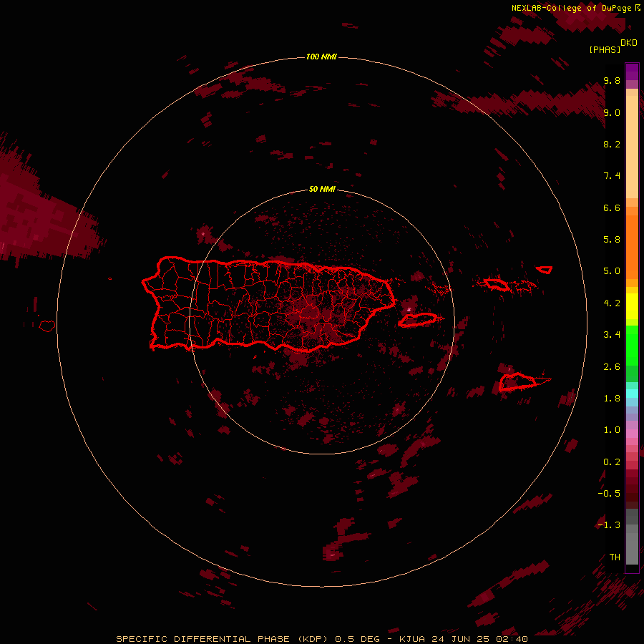Click the TH label on the color scale
Screen dimensions: 644x644
click(615, 557)
